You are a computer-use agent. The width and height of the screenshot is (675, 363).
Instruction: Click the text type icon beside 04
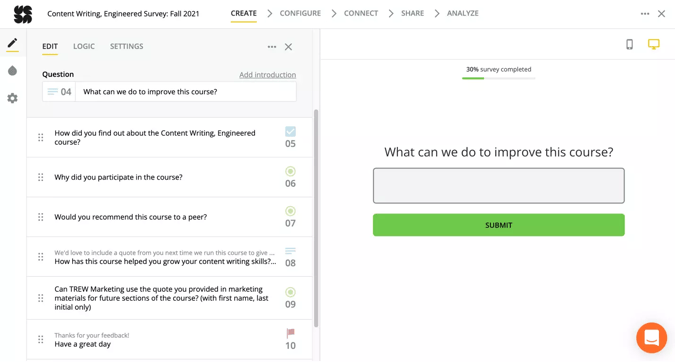coord(53,92)
